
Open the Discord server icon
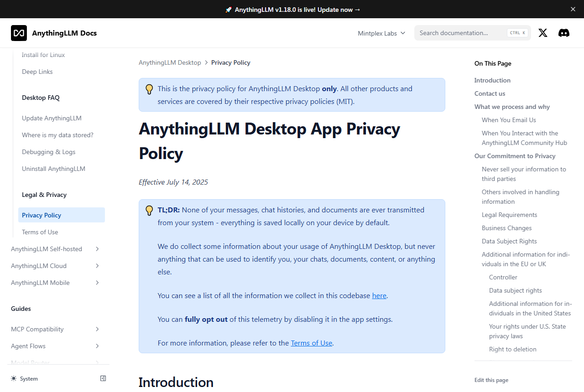[564, 33]
